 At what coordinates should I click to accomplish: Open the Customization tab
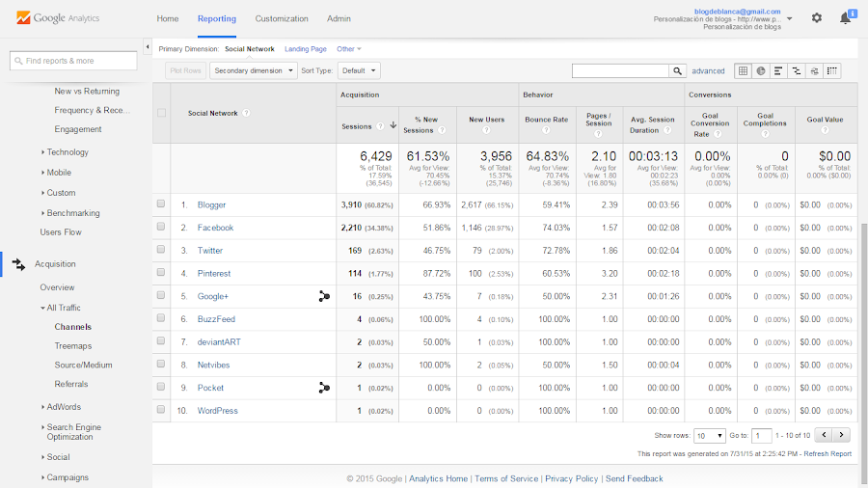[x=282, y=19]
